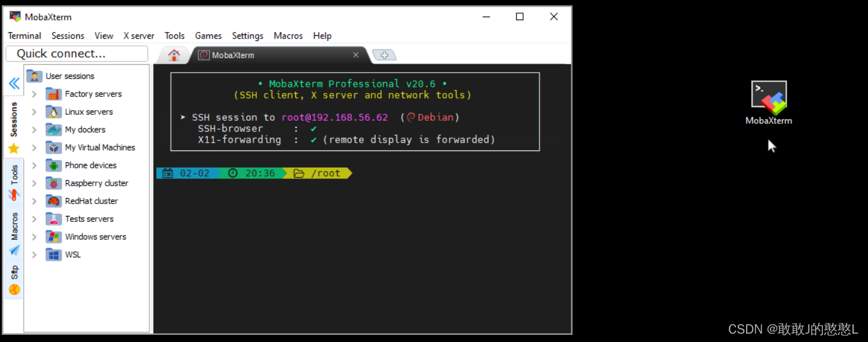Select the Raspberry cluster label
The width and height of the screenshot is (868, 342).
[x=96, y=183]
